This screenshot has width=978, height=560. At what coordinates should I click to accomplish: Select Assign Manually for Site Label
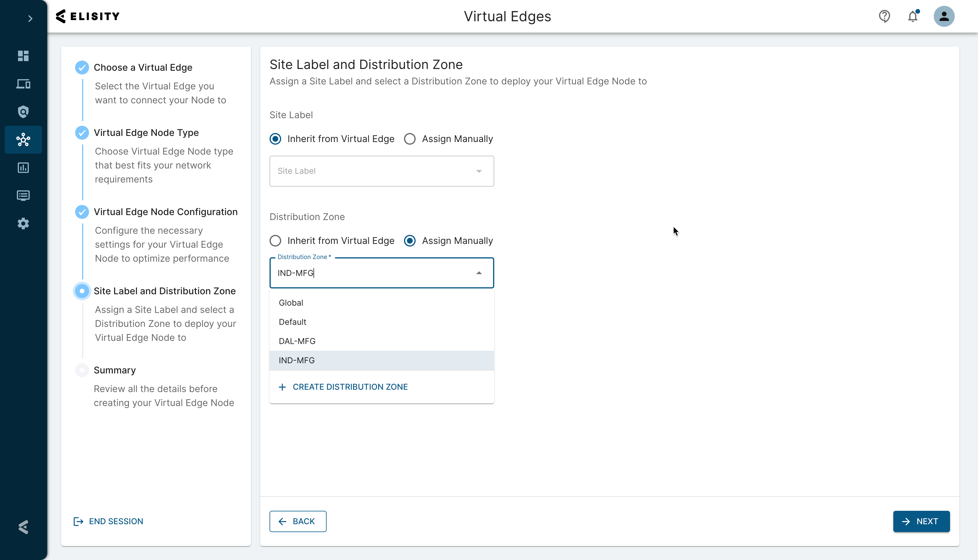click(410, 139)
